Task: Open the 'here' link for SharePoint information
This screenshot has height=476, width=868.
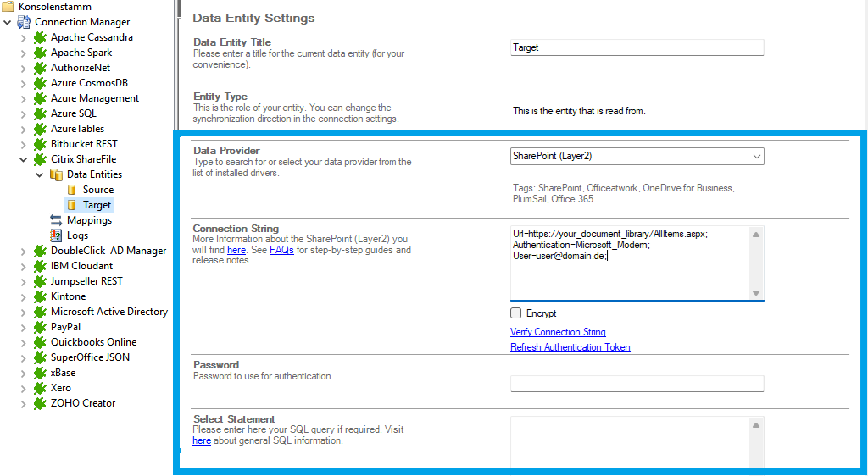Action: [x=236, y=250]
